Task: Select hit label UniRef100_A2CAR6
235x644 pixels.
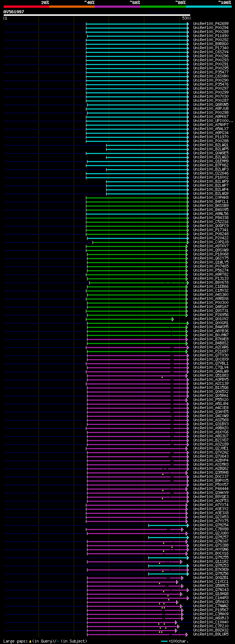Action: pos(211,347)
